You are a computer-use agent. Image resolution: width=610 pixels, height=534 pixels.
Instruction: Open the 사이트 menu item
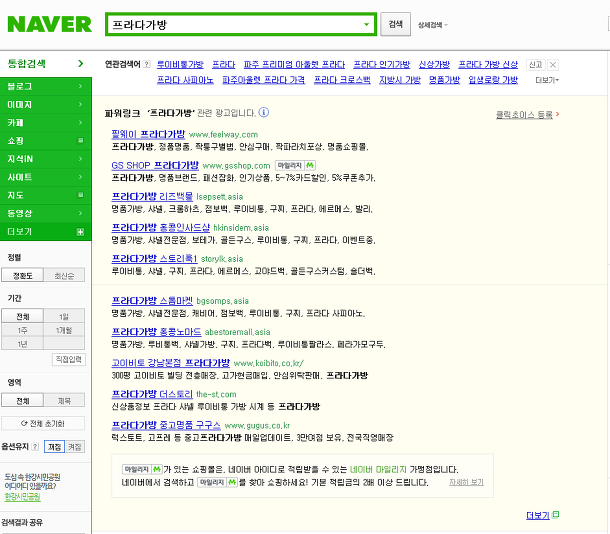[46, 177]
